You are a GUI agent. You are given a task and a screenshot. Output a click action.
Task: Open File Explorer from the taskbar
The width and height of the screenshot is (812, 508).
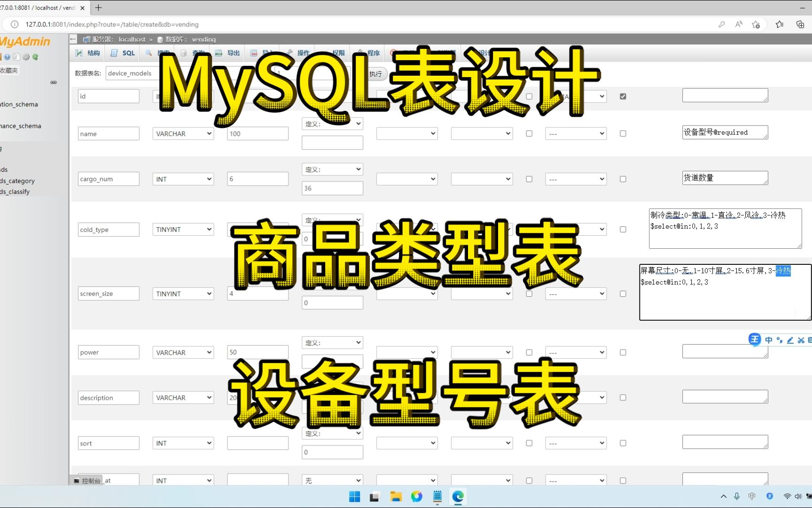point(396,497)
